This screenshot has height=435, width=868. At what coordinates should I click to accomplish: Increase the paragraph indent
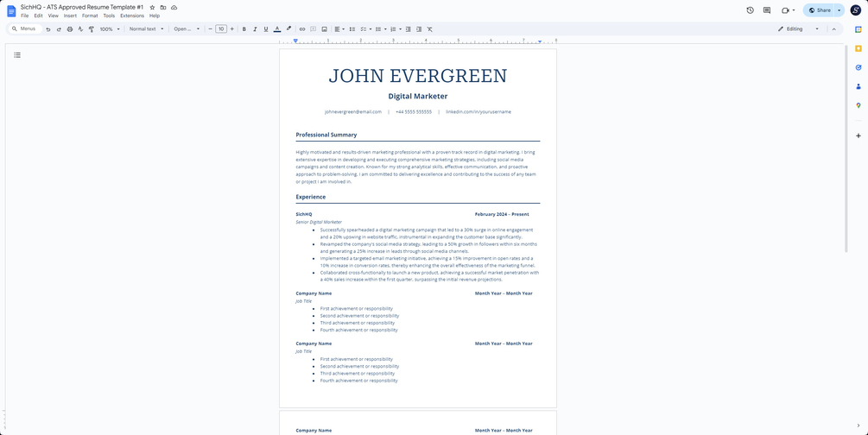tap(419, 28)
